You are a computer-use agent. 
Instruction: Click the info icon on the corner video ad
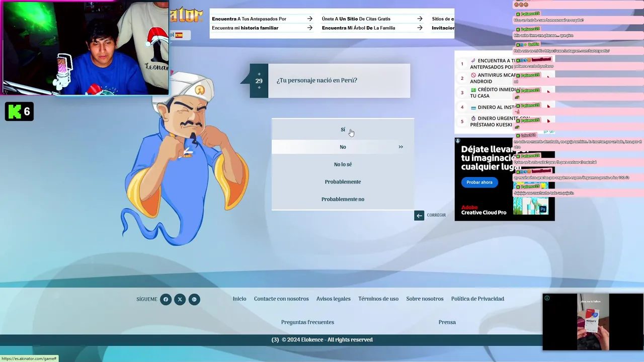coord(547,298)
